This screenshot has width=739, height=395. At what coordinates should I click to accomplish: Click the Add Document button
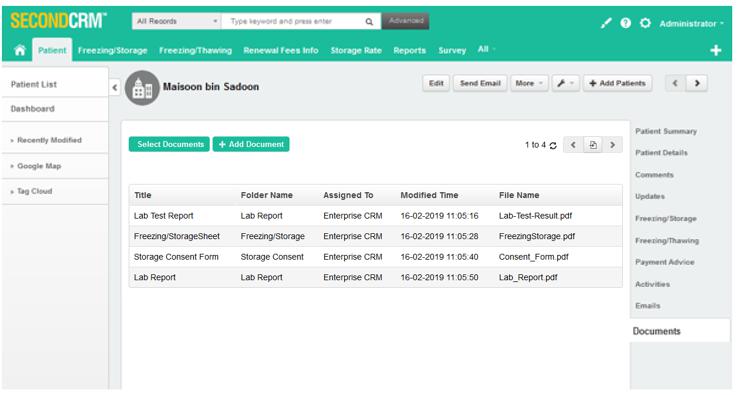[251, 144]
